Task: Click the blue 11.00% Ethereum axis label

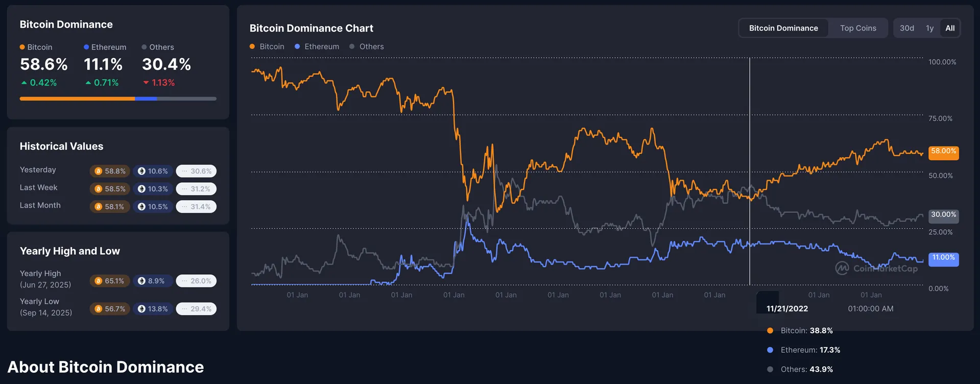Action: [x=943, y=258]
